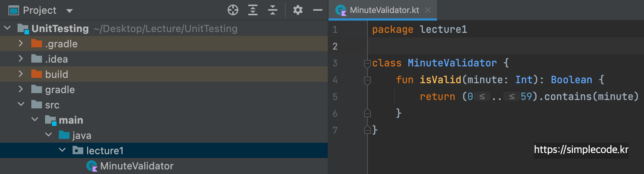Viewport: 644px width, 174px height.
Task: Click the orange build folder icon
Action: 37,74
